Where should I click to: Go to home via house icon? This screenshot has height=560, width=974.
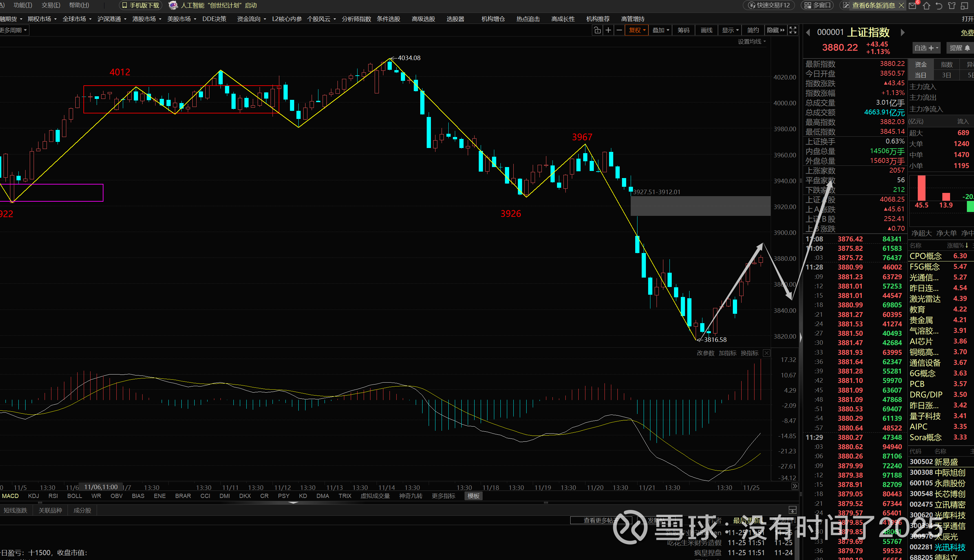click(926, 5)
